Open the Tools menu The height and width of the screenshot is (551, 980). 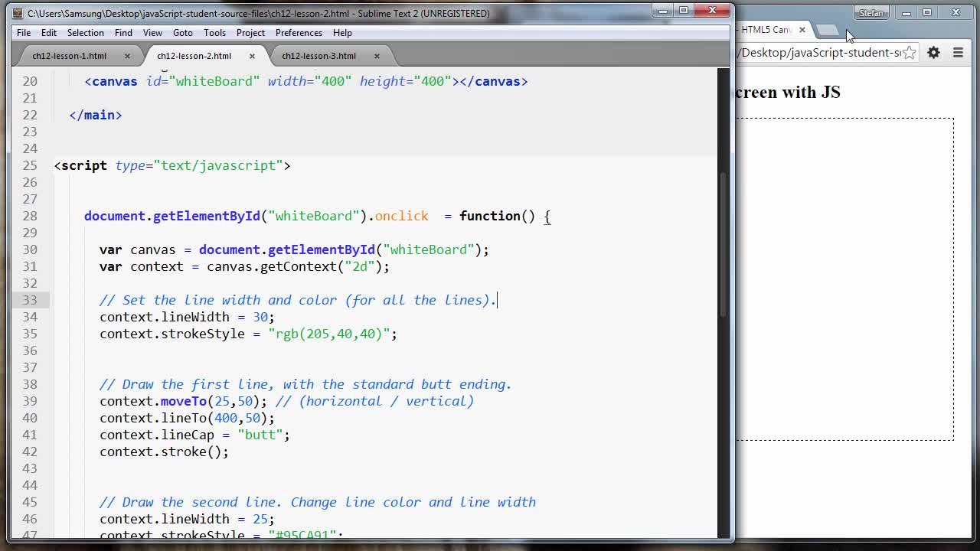[214, 33]
